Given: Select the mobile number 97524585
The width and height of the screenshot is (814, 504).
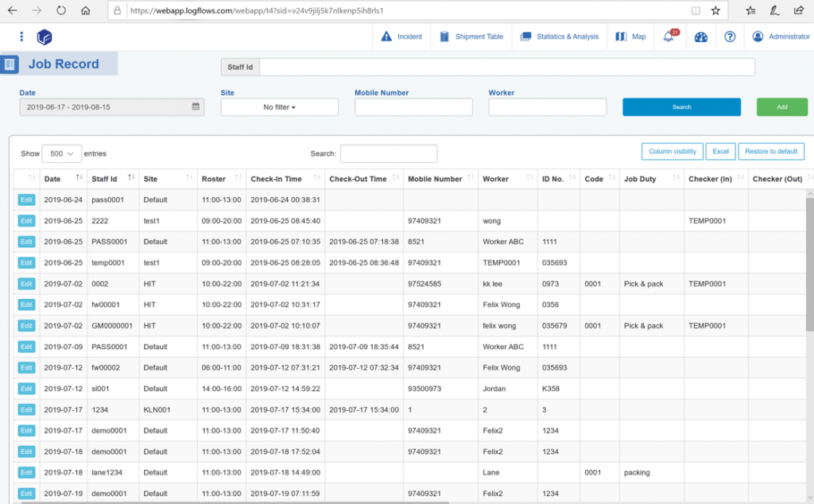Looking at the screenshot, I should point(440,284).
